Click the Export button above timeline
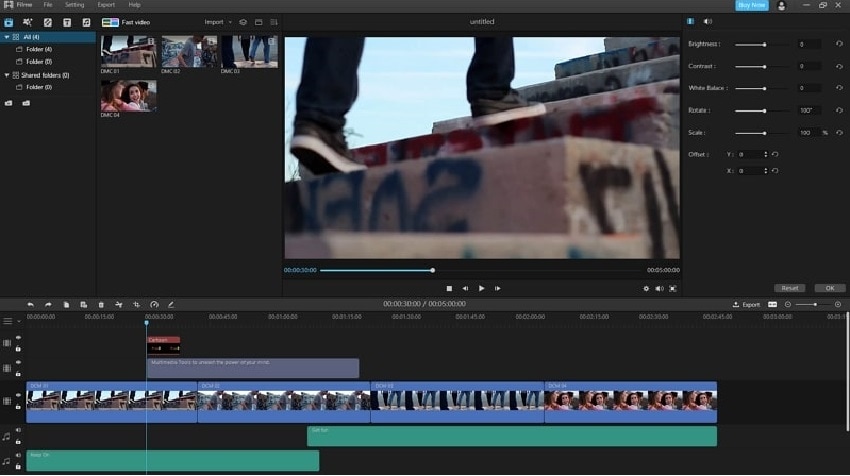Viewport: 850px width, 476px height. point(746,305)
